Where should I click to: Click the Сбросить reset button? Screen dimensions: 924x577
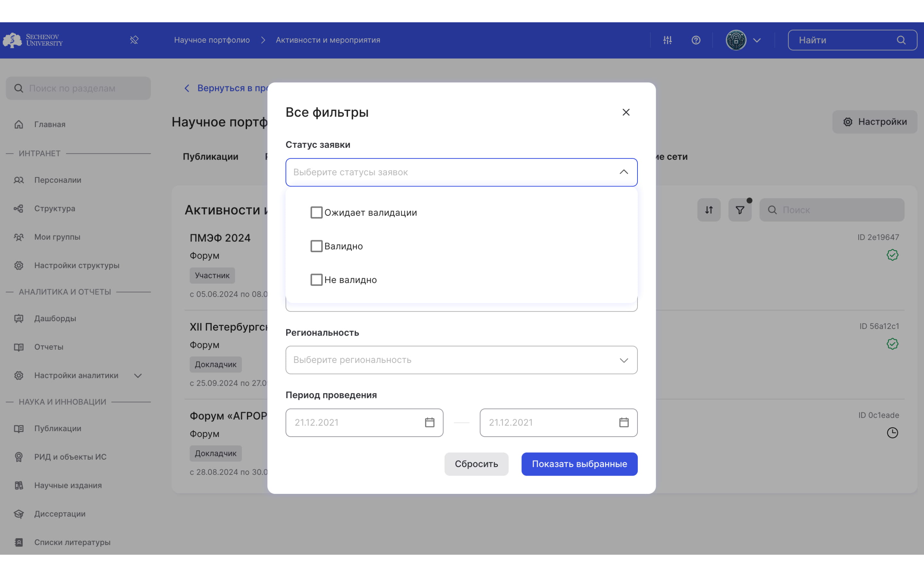(x=476, y=464)
